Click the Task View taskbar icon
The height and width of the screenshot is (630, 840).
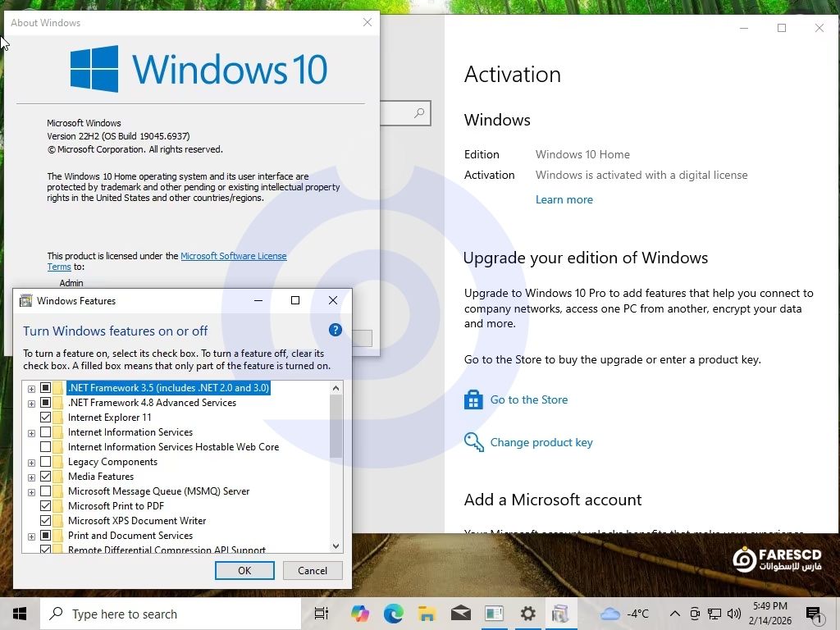point(322,614)
